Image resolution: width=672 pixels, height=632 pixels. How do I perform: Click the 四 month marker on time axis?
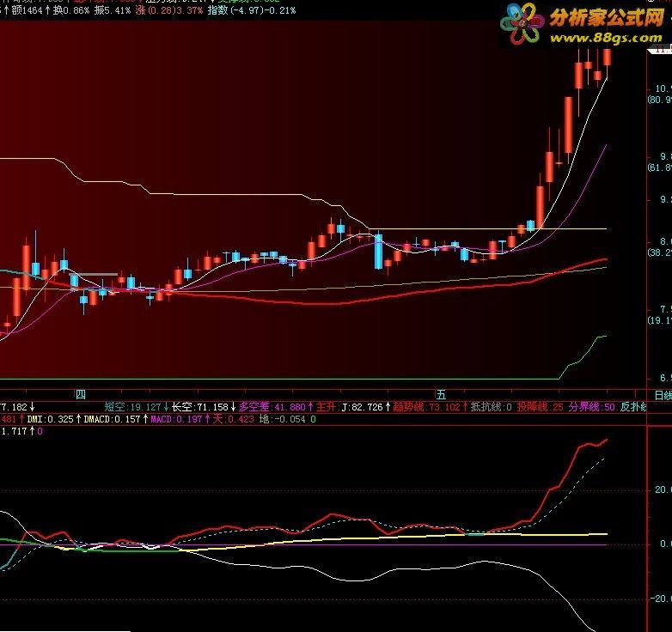pyautogui.click(x=80, y=394)
